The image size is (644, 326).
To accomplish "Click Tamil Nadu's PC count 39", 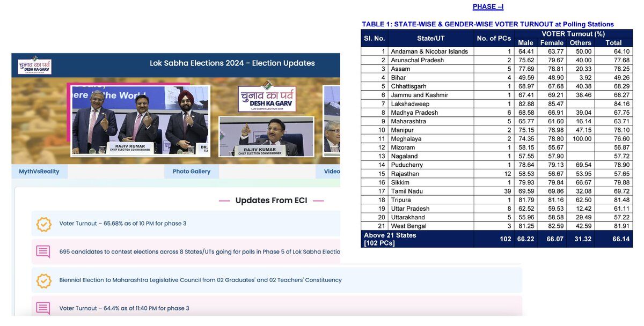I will coord(508,191).
